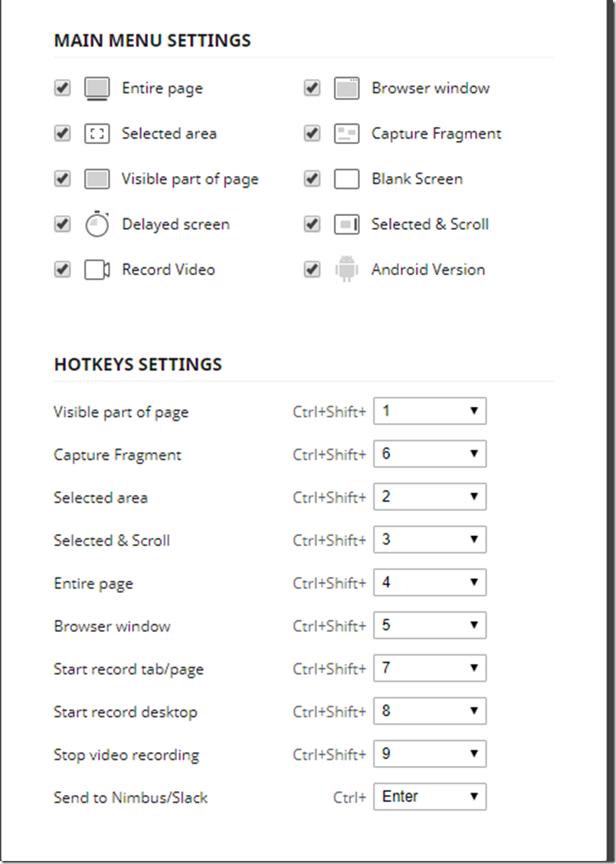Screen dimensions: 616x864
Task: Click the Android Version robot icon
Action: [x=346, y=269]
